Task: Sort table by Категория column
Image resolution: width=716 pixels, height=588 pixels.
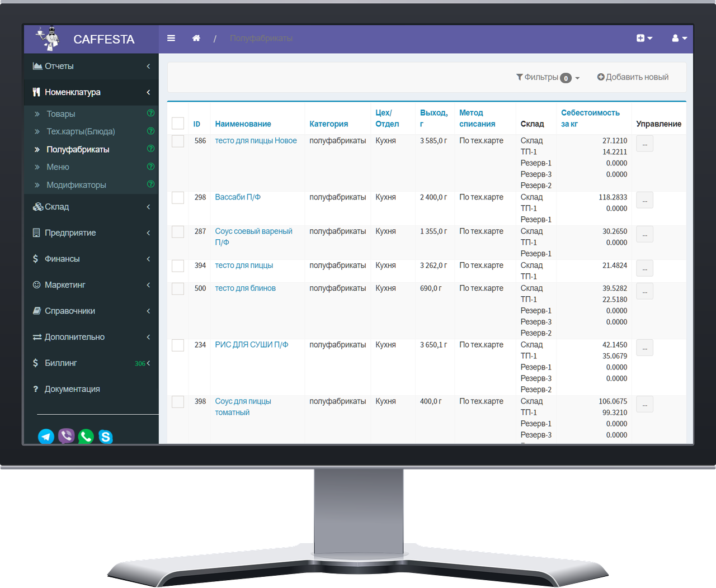Action: [x=329, y=124]
